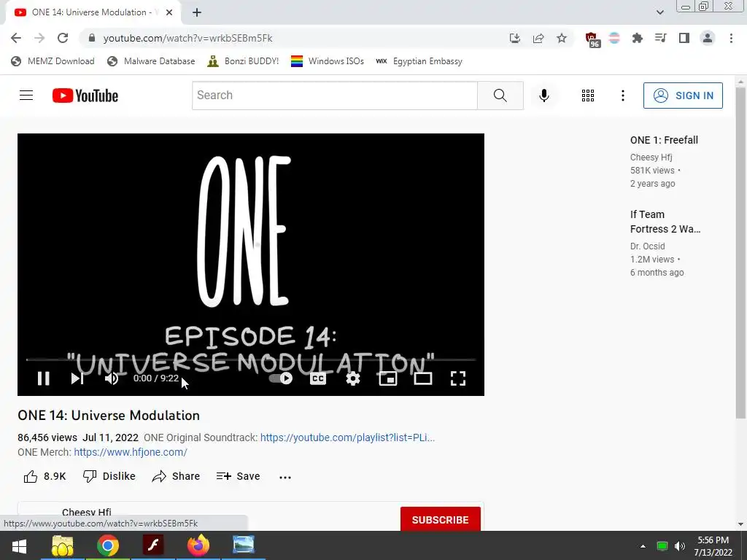
Task: Open Windows ISOs bookmark
Action: point(328,61)
